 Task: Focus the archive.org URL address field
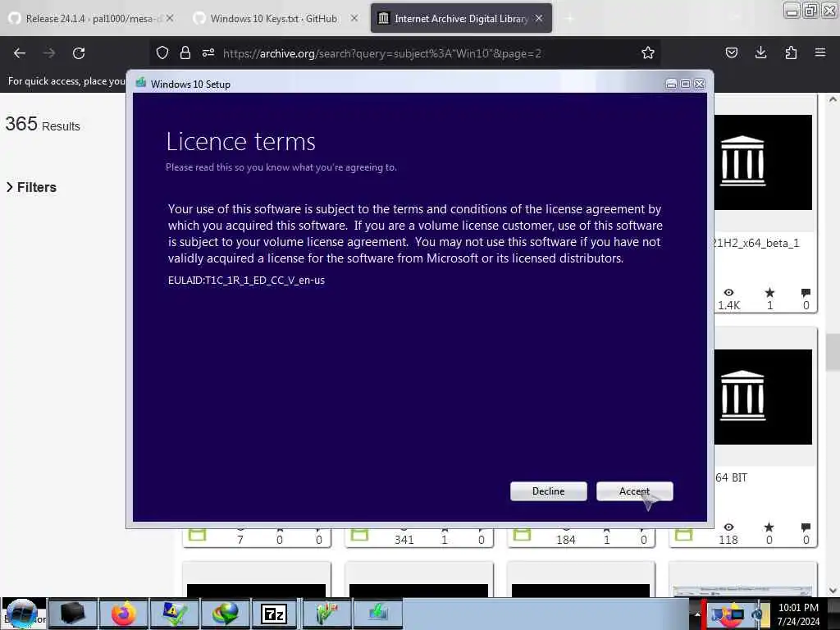pos(382,53)
